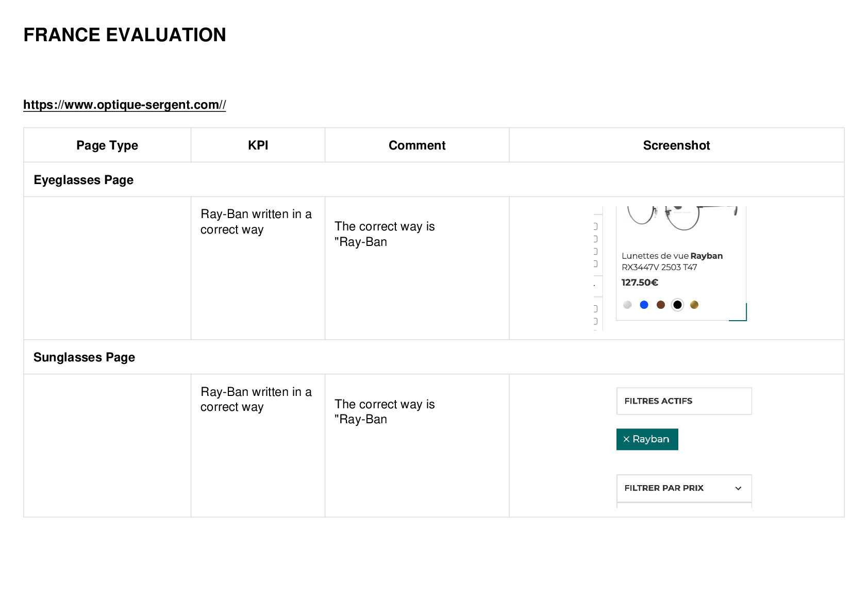Select the KPI column header
The image size is (868, 614).
[258, 145]
